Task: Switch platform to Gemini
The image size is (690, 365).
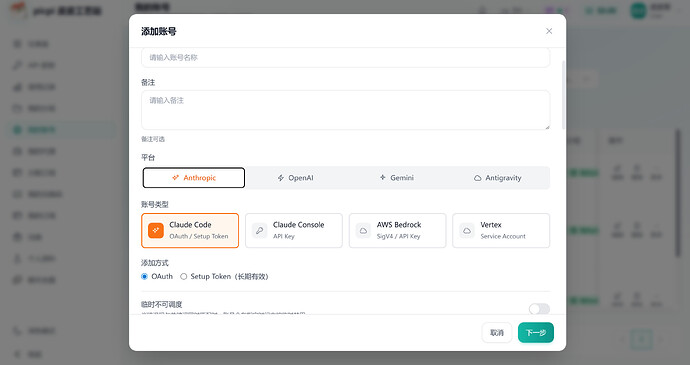Action: coord(396,178)
